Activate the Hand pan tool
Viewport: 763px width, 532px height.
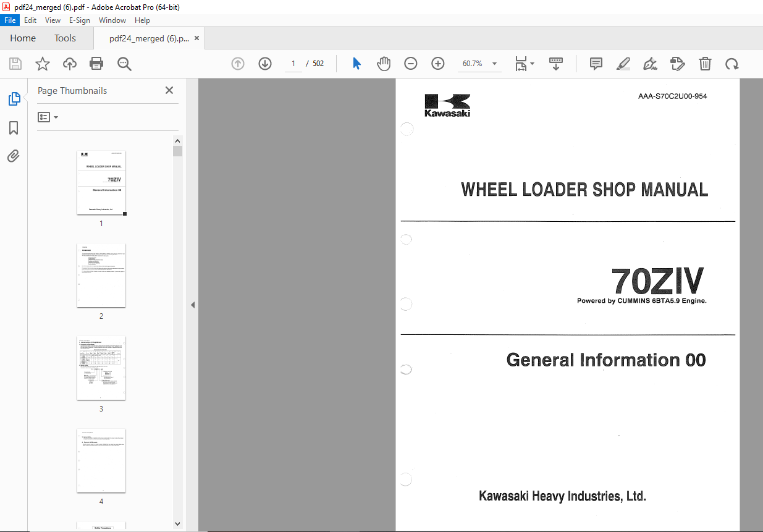(x=384, y=64)
